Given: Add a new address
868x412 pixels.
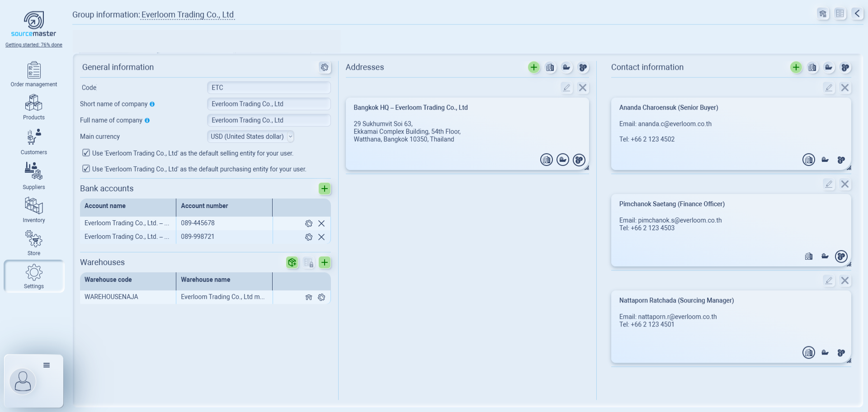Looking at the screenshot, I should pos(534,67).
